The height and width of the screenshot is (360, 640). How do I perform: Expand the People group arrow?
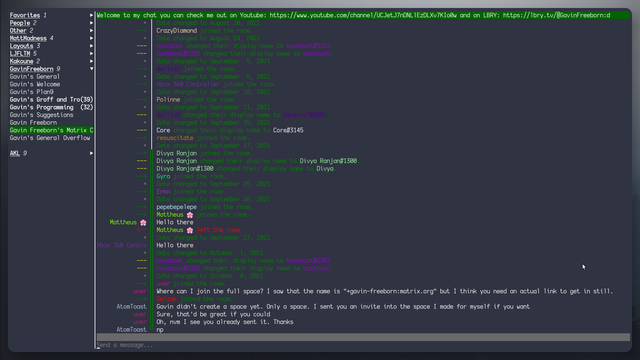click(91, 23)
